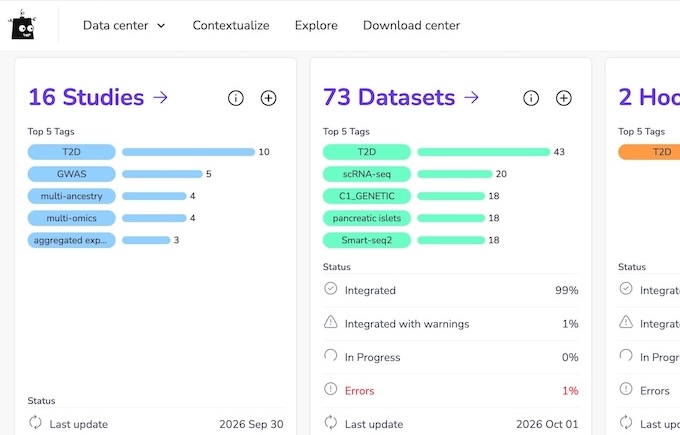Click the third card's Errors exclamation icon
This screenshot has width=680, height=435.
[x=626, y=389]
